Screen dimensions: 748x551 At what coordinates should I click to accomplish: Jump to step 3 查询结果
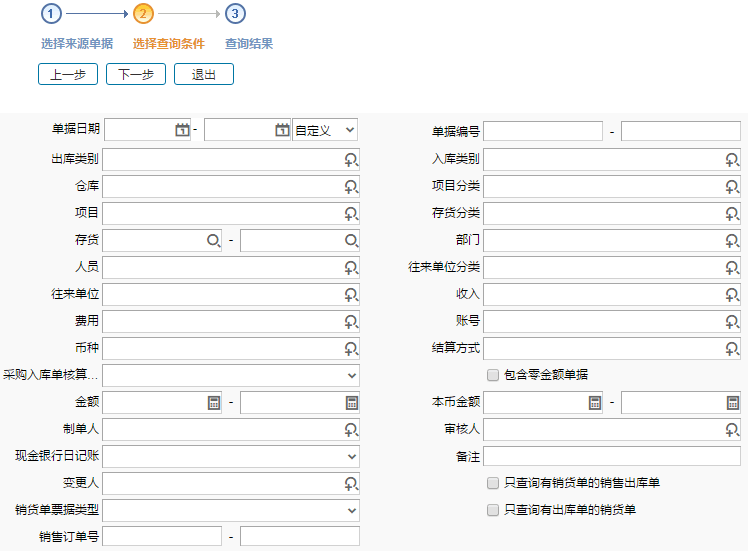tap(249, 44)
